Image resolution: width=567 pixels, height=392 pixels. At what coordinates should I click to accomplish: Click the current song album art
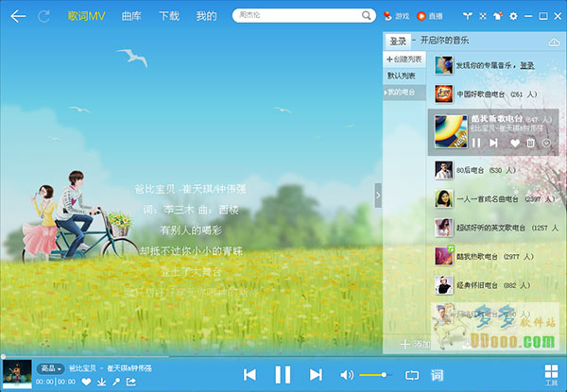coord(17,374)
